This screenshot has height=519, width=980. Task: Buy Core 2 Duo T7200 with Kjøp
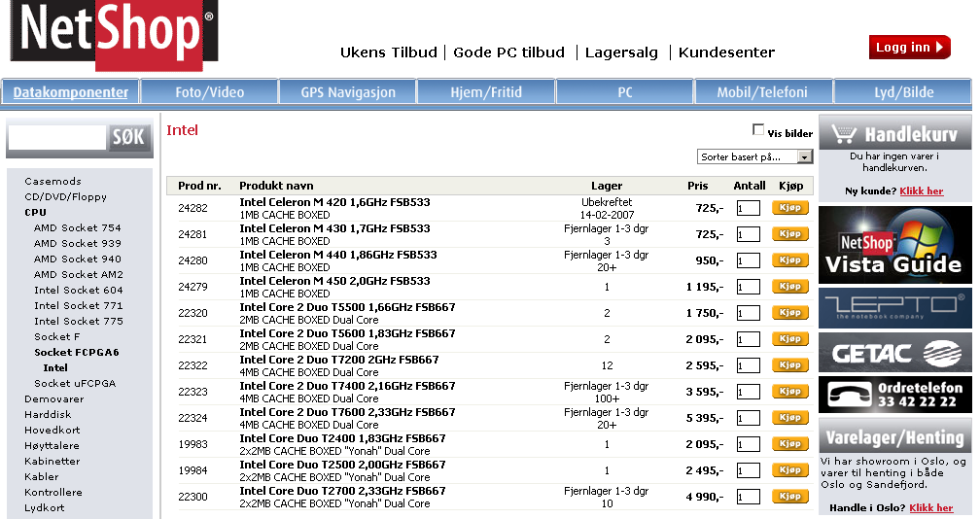pyautogui.click(x=790, y=365)
